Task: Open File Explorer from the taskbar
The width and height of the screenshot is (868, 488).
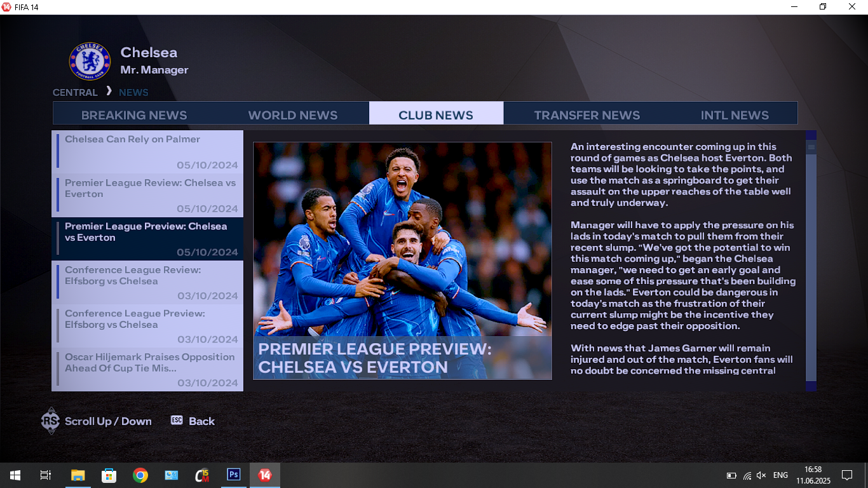Action: 78,475
